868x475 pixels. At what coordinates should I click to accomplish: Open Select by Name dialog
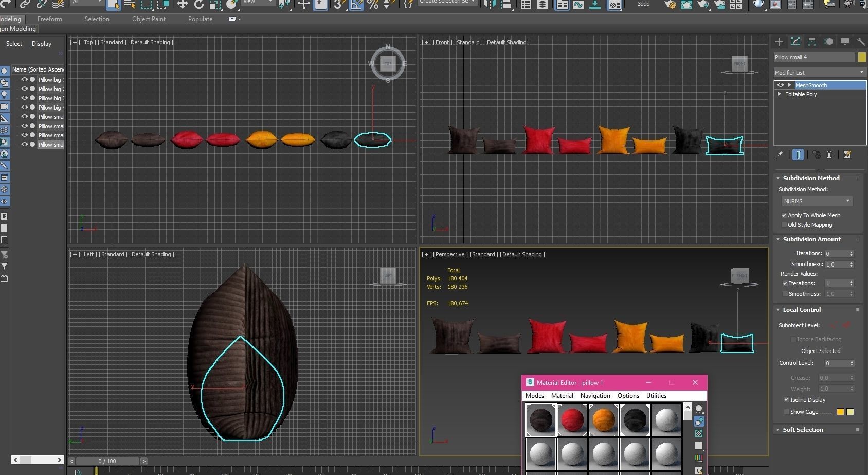click(130, 4)
